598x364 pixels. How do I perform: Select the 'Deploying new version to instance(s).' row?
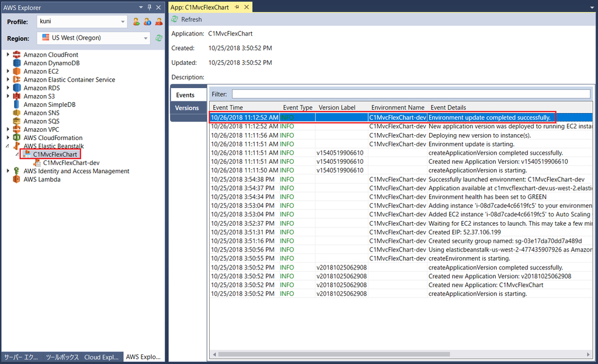pos(401,135)
